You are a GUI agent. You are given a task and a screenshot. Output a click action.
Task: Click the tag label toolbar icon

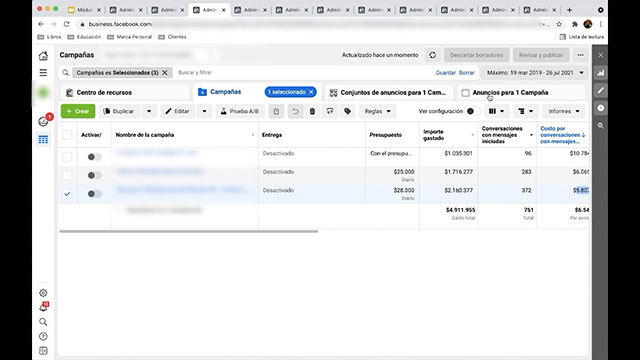[347, 111]
